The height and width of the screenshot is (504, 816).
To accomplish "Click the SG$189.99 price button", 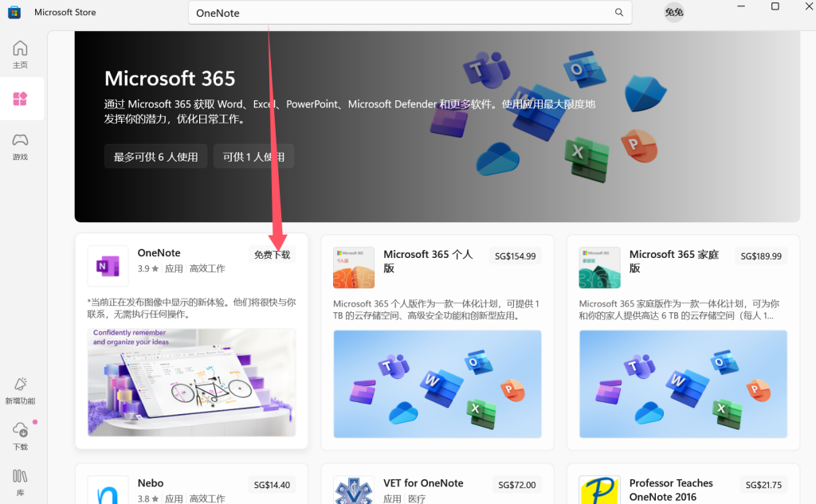I will click(761, 256).
